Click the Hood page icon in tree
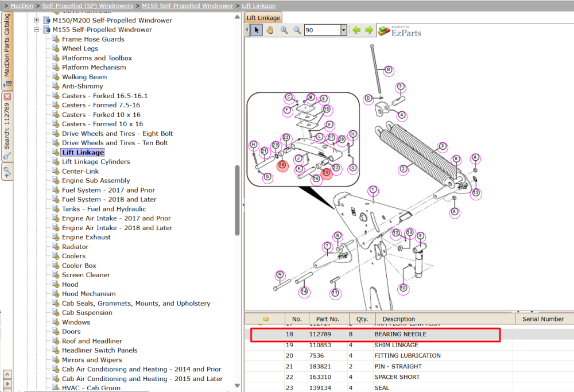 pos(56,284)
